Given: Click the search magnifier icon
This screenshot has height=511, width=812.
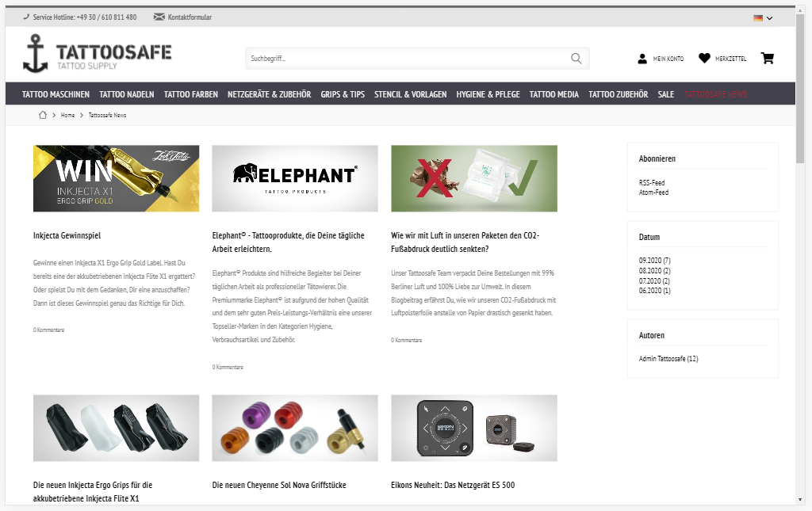Looking at the screenshot, I should click(576, 59).
